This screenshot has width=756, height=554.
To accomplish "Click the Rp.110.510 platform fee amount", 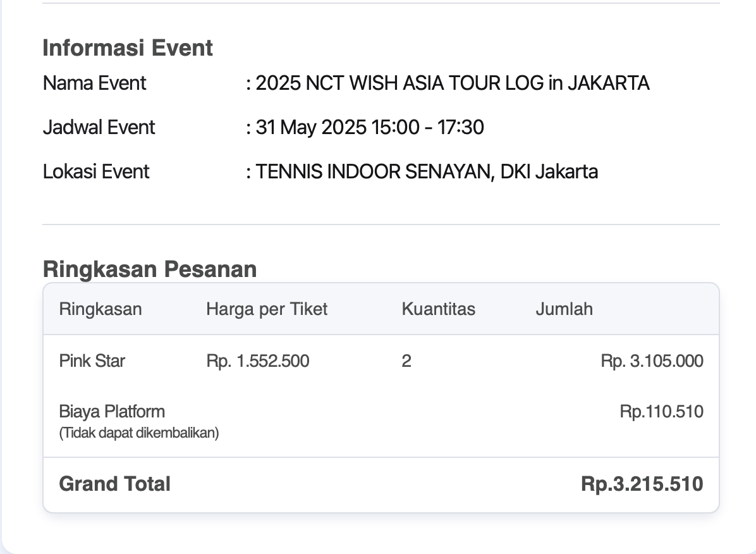I will pos(661,412).
